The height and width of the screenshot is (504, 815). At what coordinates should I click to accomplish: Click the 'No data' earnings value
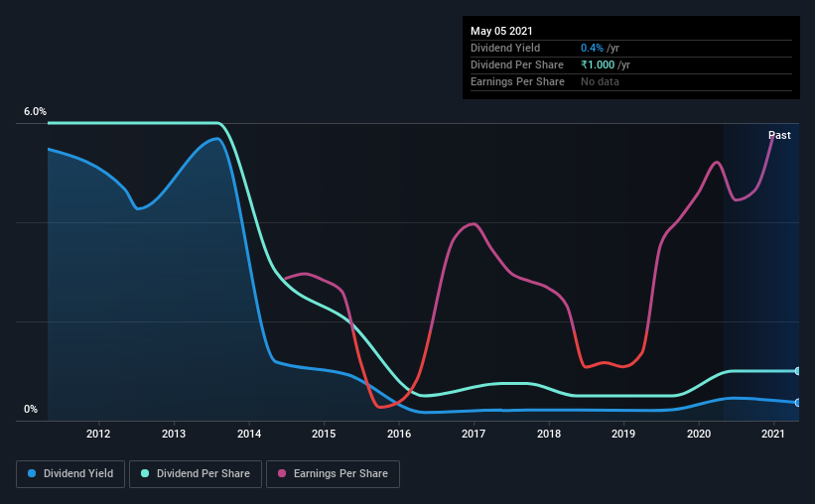[600, 81]
